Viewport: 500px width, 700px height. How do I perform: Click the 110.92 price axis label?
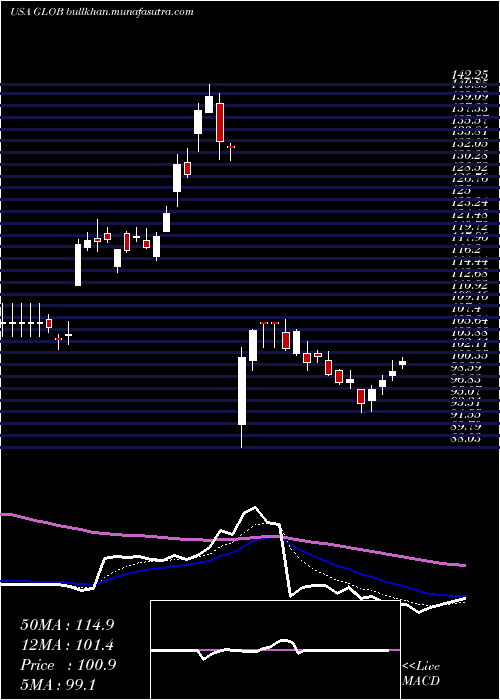pyautogui.click(x=470, y=285)
